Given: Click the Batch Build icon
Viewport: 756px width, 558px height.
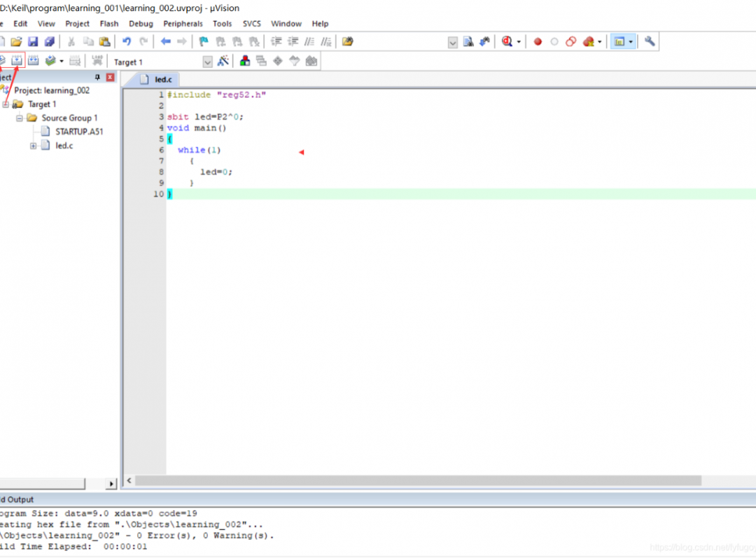Looking at the screenshot, I should click(50, 60).
